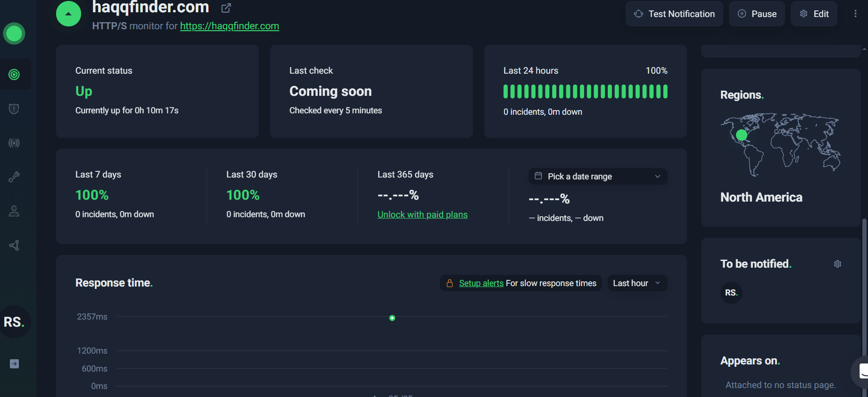The height and width of the screenshot is (397, 868).
Task: Open the chat widget bubble
Action: 861,372
